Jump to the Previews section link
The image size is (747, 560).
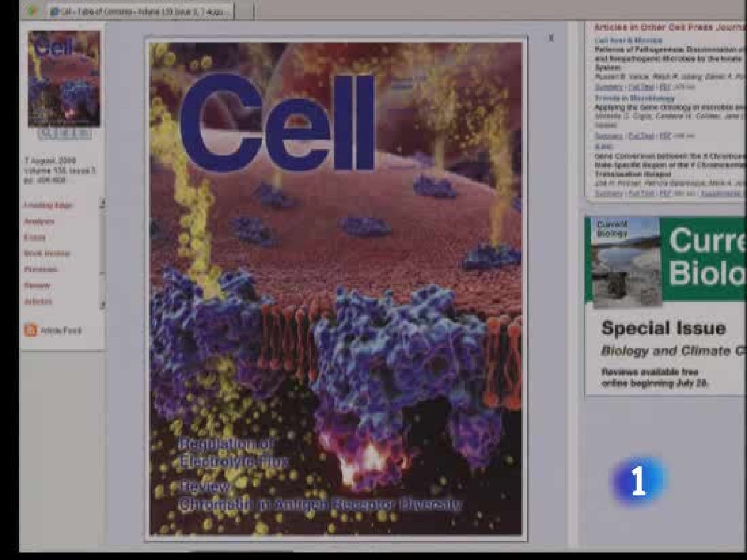(x=41, y=269)
